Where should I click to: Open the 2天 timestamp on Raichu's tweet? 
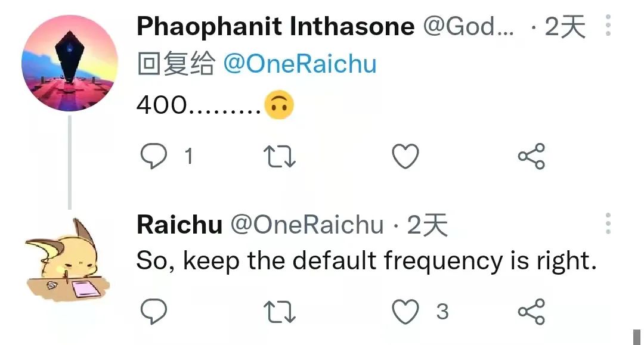pos(427,225)
